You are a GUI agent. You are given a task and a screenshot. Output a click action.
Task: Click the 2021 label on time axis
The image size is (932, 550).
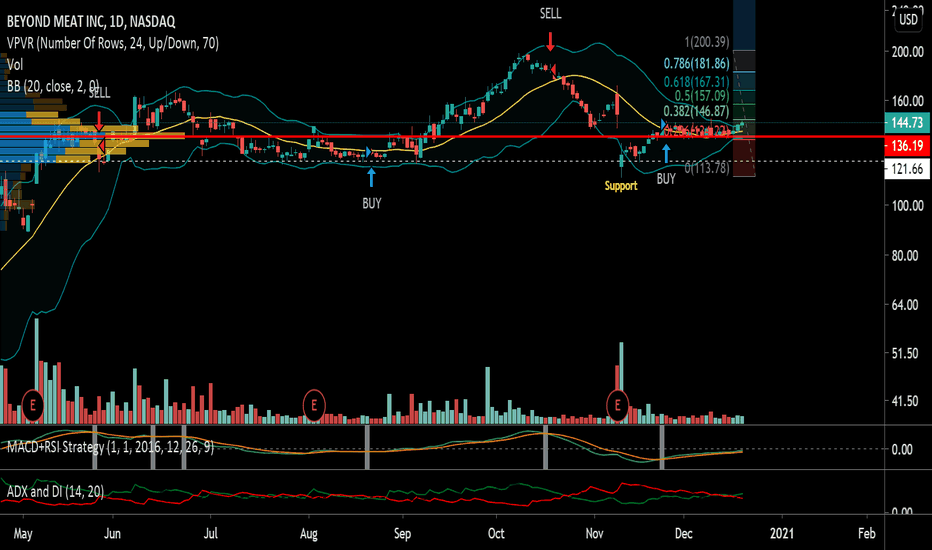(x=782, y=533)
